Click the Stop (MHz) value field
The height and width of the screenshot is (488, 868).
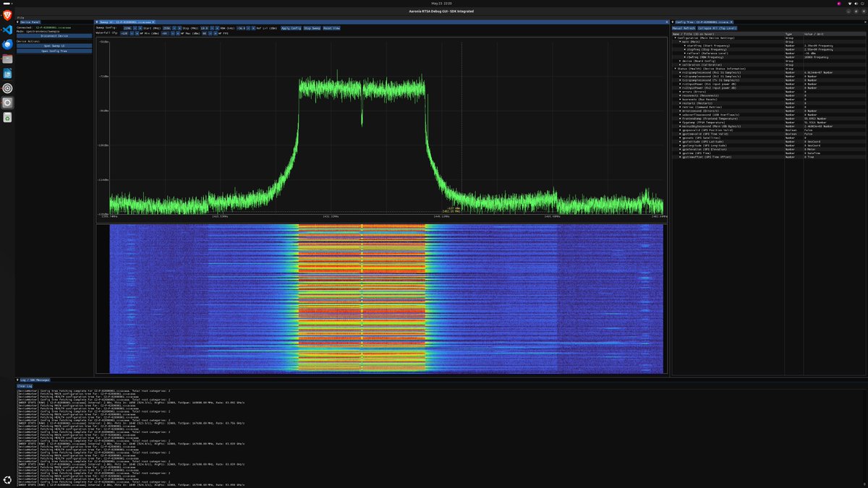[x=167, y=28]
